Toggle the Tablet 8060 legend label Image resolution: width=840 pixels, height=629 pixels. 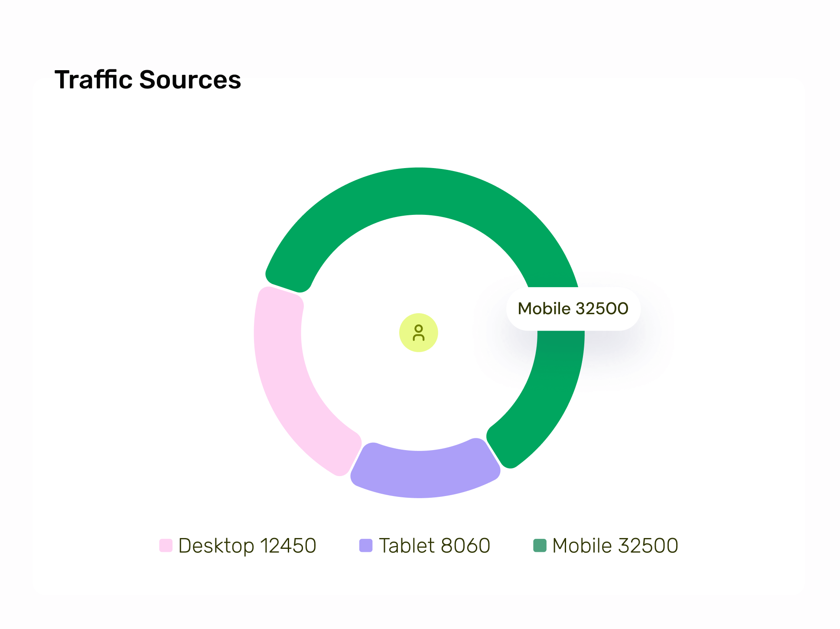(434, 545)
